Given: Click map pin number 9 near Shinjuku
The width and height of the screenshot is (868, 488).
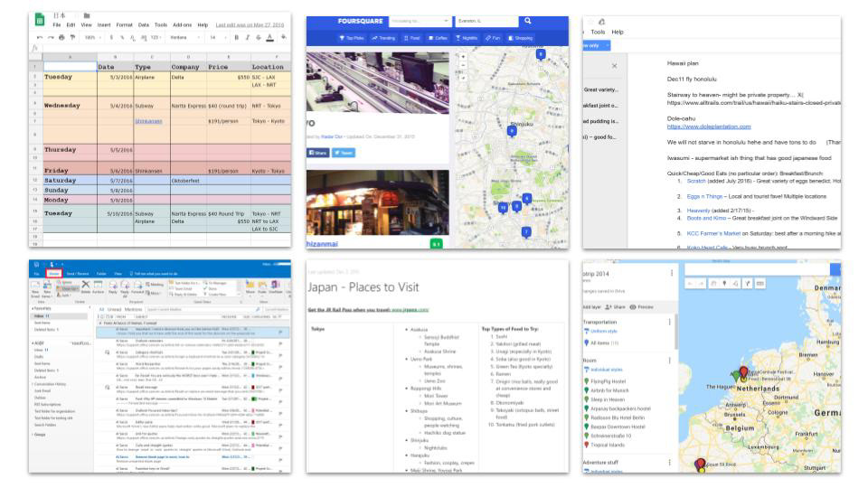Looking at the screenshot, I should click(512, 131).
